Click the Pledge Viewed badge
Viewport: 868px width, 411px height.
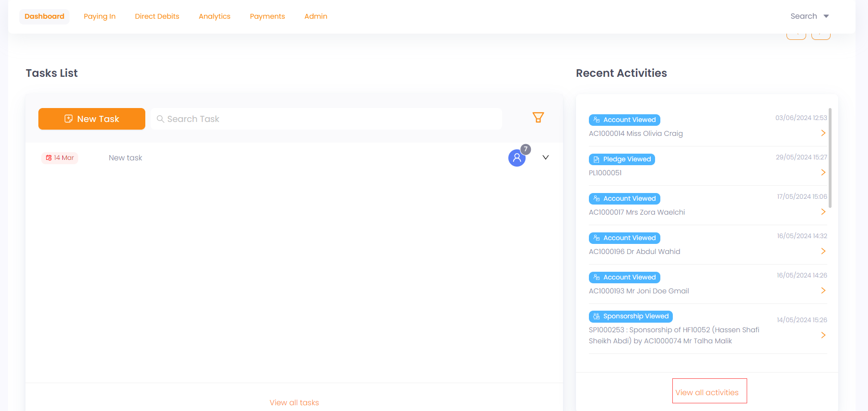(622, 159)
